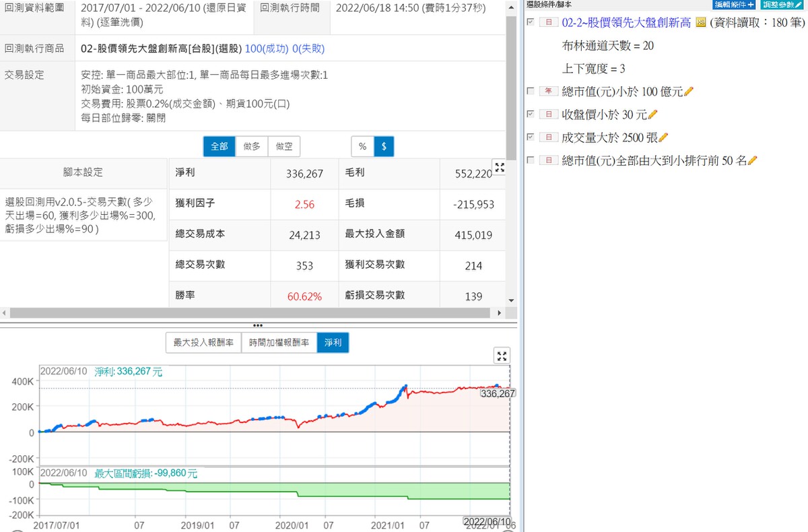Select the 最大投入報酬率 chart tab
The image size is (808, 532).
point(203,342)
